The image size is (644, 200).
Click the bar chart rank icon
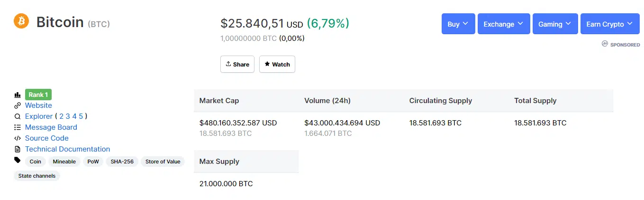[x=18, y=95]
